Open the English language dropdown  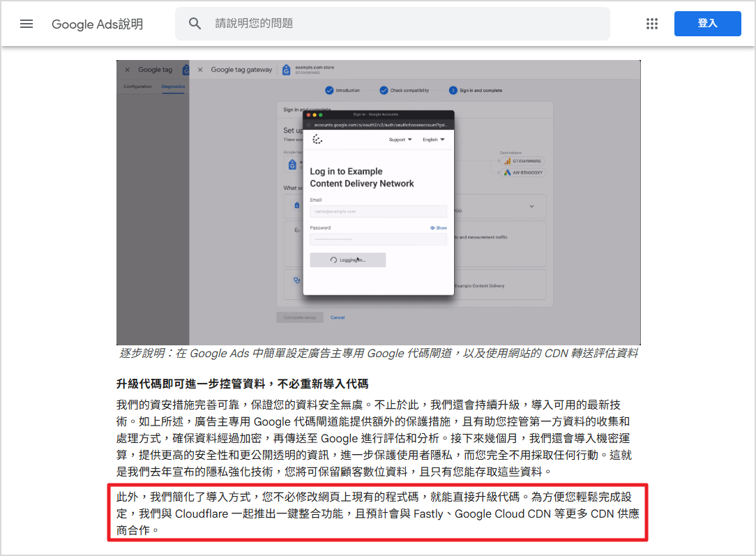(x=434, y=140)
